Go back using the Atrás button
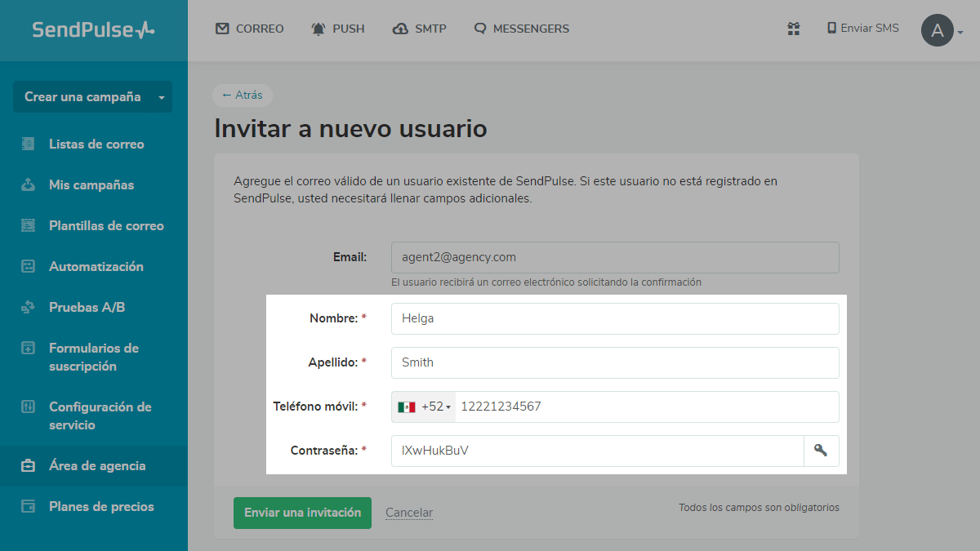 (x=243, y=95)
